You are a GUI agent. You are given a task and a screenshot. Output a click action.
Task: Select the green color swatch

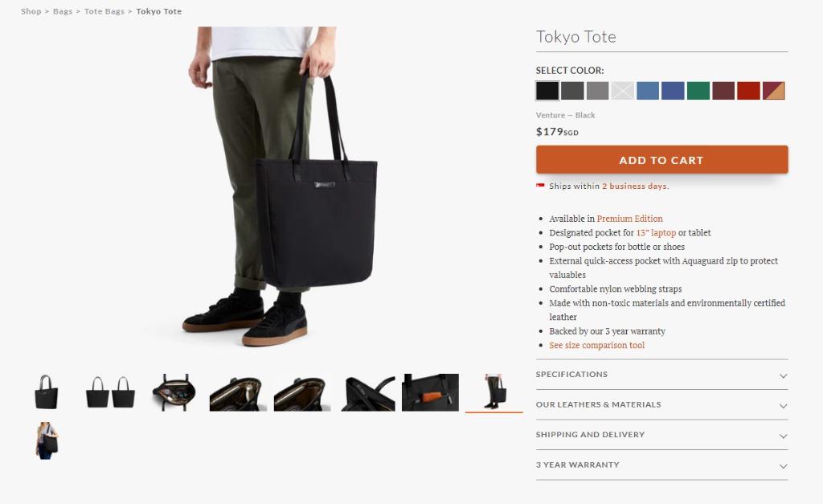point(698,90)
